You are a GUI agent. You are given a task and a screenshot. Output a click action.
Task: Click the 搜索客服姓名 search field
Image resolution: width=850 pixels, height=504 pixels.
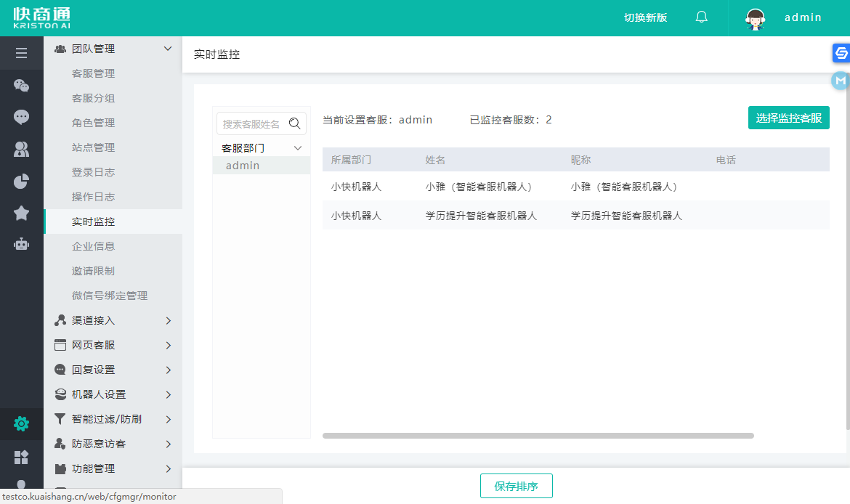[x=251, y=124]
